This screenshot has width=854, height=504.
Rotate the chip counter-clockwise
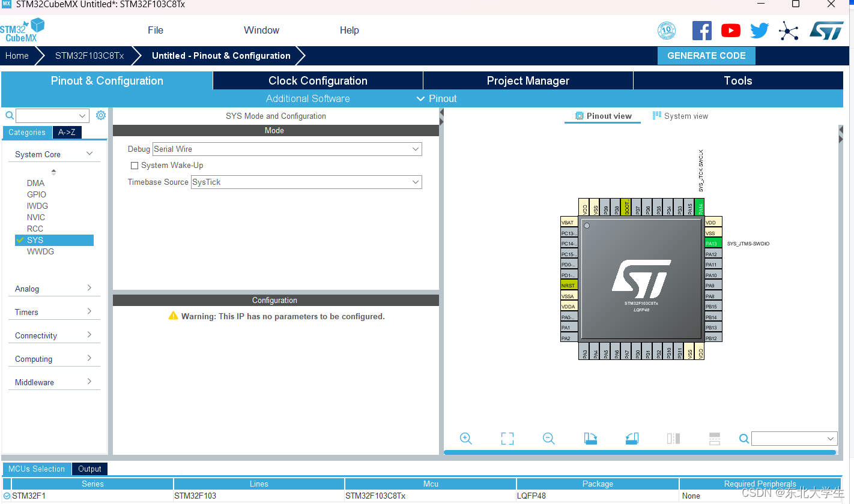click(632, 439)
